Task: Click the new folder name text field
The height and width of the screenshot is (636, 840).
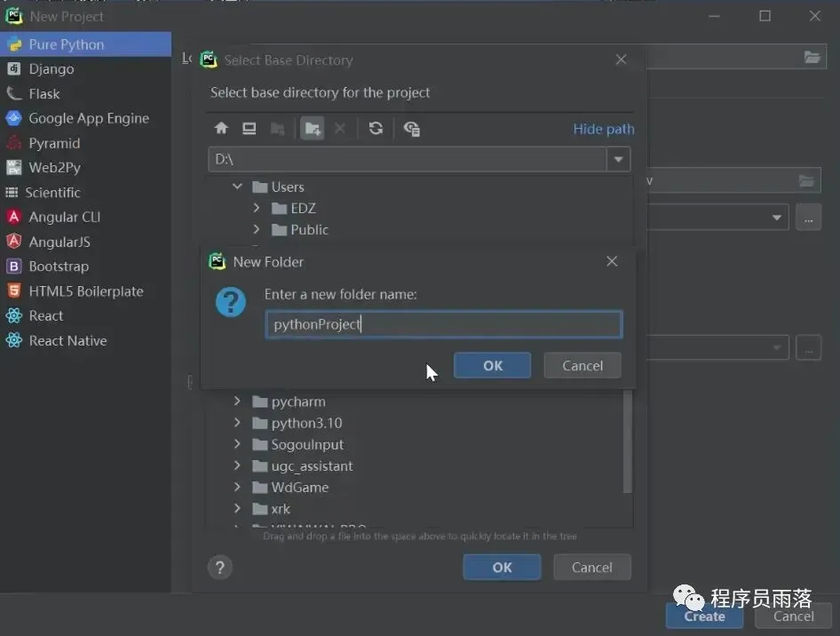Action: [x=444, y=324]
